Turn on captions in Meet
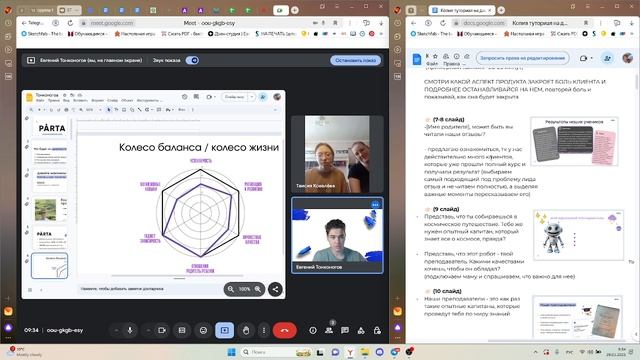Viewport: 640px width, 360px height. click(x=182, y=330)
